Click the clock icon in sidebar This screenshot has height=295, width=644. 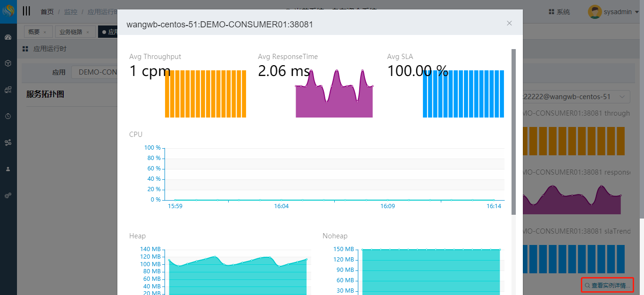click(8, 116)
